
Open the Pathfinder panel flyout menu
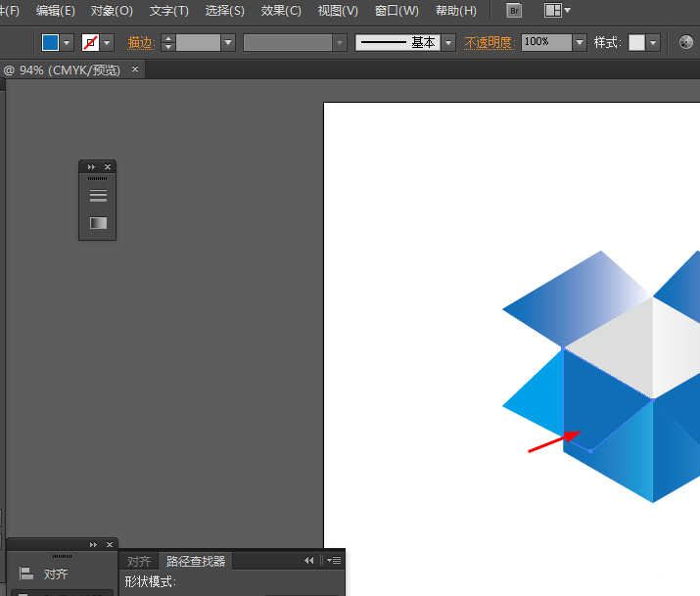pos(334,561)
